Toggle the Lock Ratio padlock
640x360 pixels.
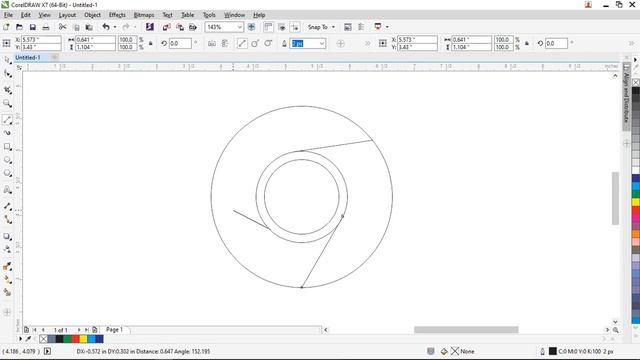(x=151, y=43)
